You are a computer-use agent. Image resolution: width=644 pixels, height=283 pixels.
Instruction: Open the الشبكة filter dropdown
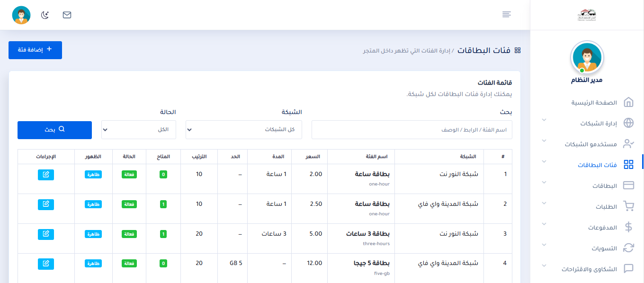tap(243, 130)
